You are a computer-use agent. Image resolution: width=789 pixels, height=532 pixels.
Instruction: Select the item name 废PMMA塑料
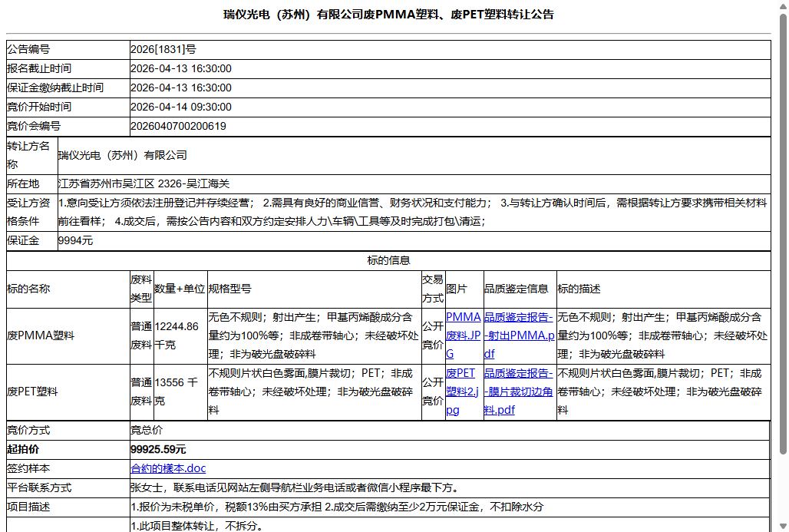coord(41,335)
